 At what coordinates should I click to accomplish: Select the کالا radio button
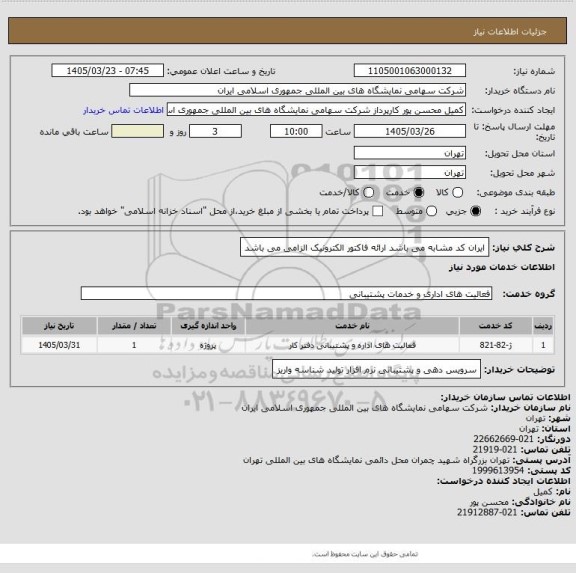tap(457, 192)
